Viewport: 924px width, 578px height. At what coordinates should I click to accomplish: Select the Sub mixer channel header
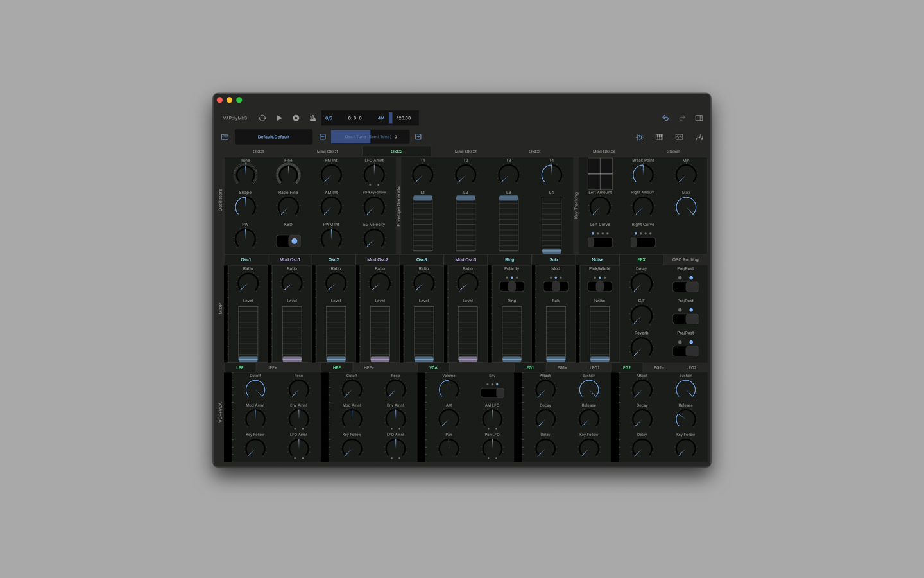click(553, 259)
